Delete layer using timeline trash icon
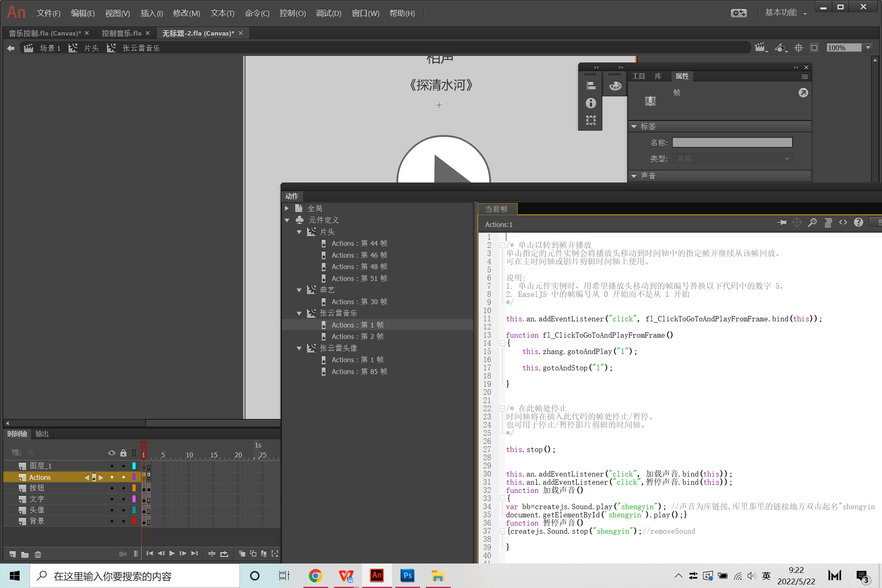 [38, 554]
